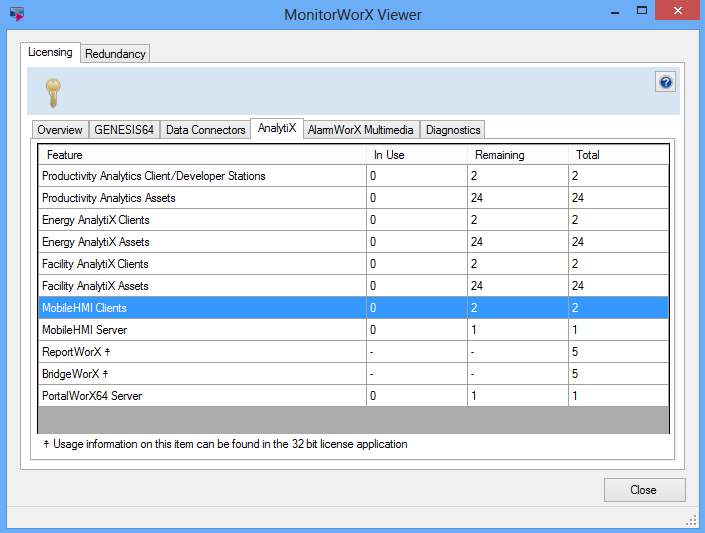Switch to Data Connectors tab
The image size is (705, 533).
pos(205,130)
